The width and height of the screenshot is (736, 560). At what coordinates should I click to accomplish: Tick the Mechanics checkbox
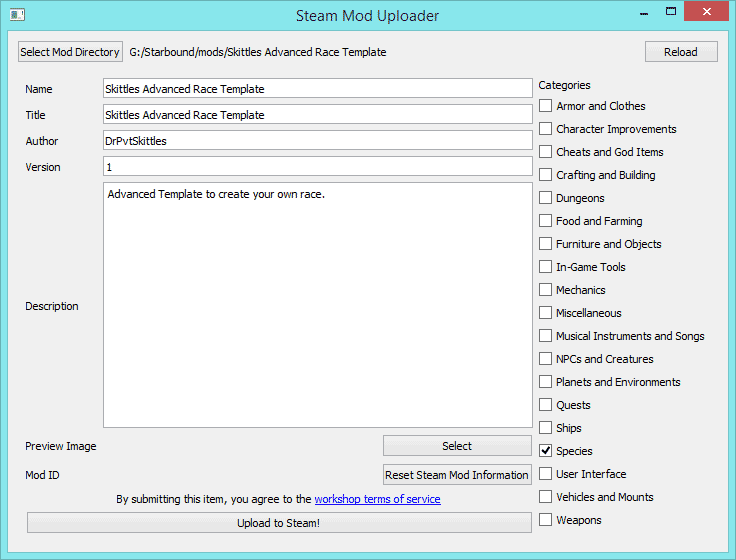point(545,290)
